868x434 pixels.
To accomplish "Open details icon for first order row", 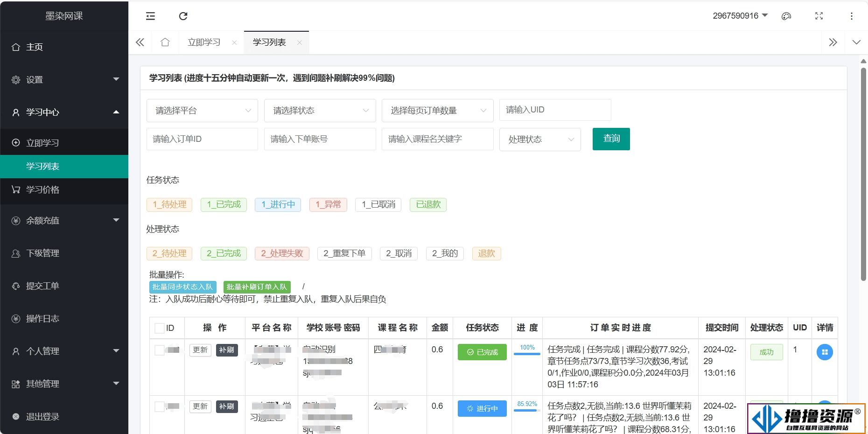I will 825,352.
